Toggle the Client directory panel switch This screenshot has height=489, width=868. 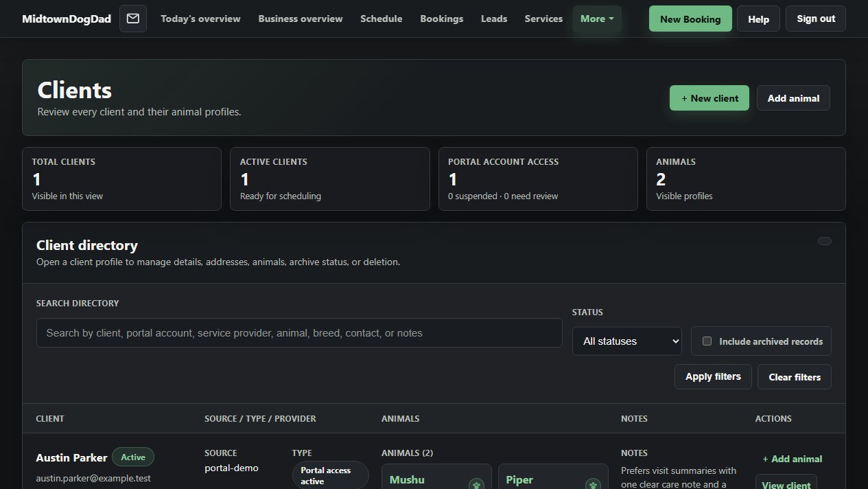coord(825,241)
